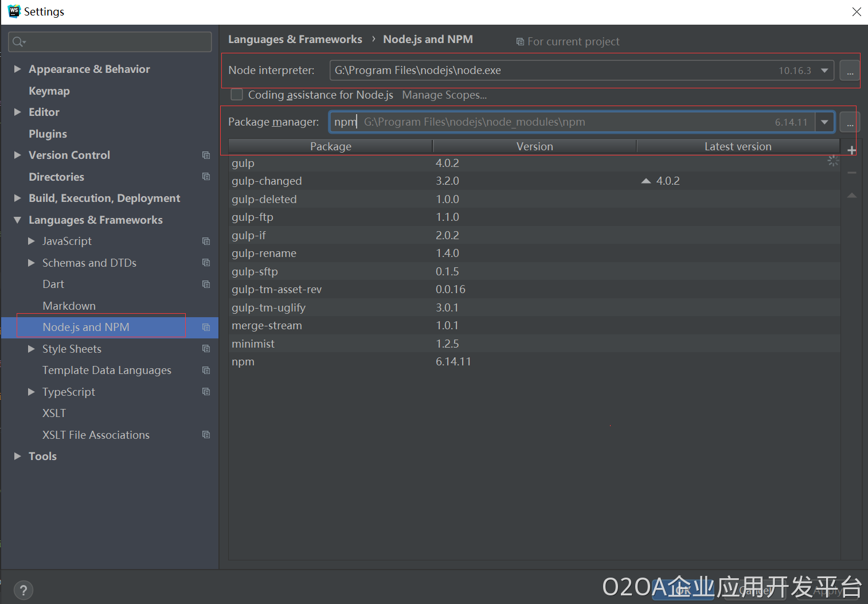
Task: Expand the TypeScript settings node
Action: tap(32, 392)
